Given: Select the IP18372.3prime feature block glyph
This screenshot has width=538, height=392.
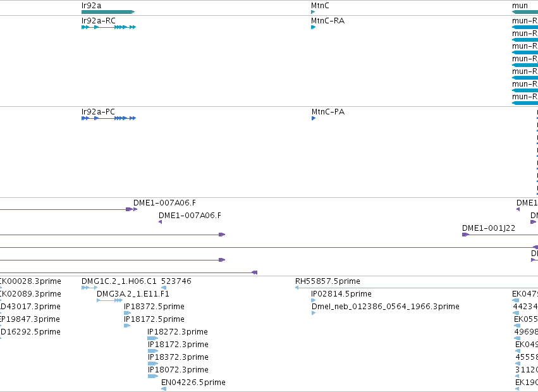Looking at the screenshot, I should pos(153,364).
